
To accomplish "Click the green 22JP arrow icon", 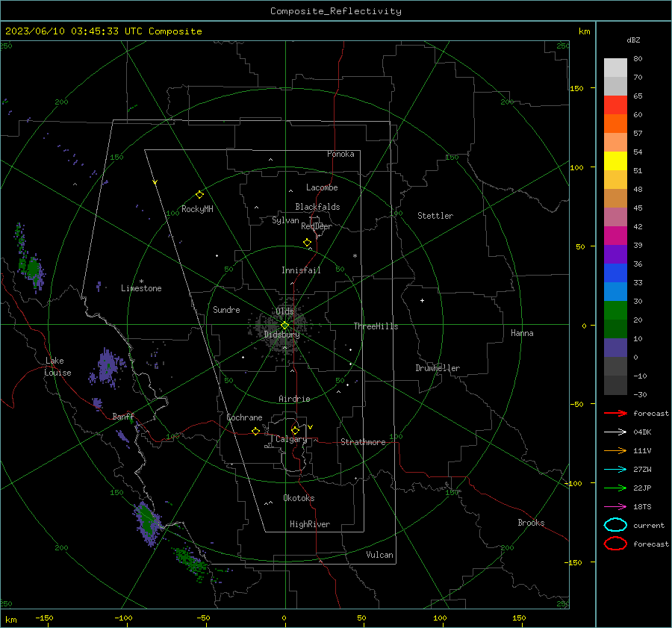I will pyautogui.click(x=615, y=488).
